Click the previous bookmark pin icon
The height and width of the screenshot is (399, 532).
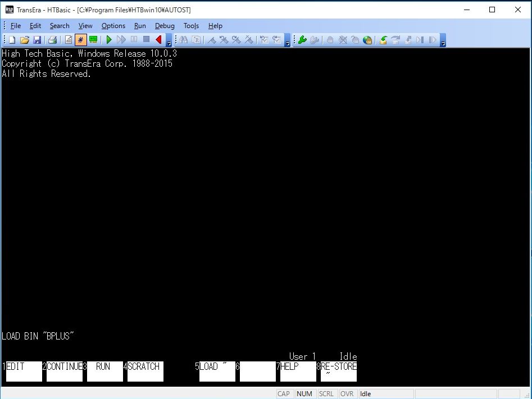224,40
